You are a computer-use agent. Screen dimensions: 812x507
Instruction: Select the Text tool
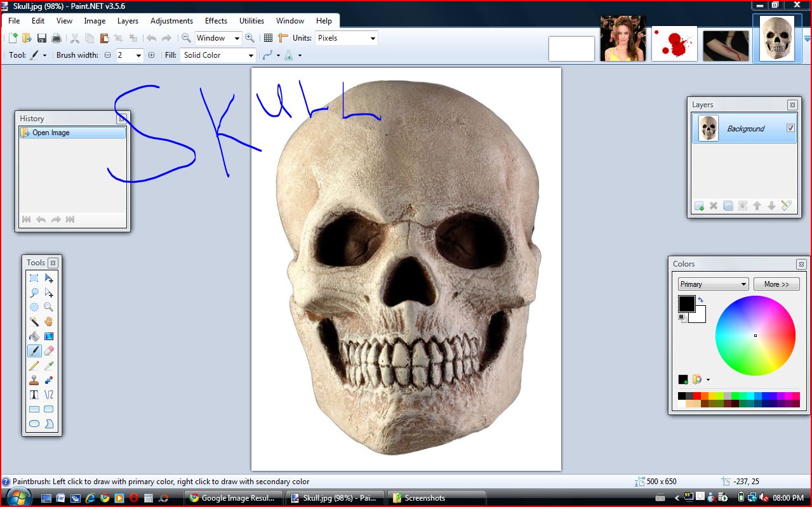click(x=34, y=394)
